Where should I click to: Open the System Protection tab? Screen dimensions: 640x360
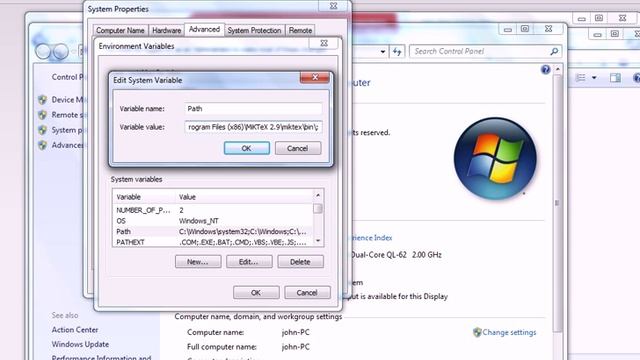click(x=254, y=31)
